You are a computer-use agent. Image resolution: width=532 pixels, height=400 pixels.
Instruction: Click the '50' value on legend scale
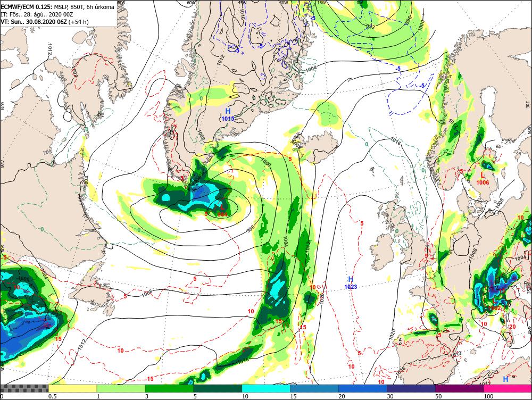click(439, 396)
